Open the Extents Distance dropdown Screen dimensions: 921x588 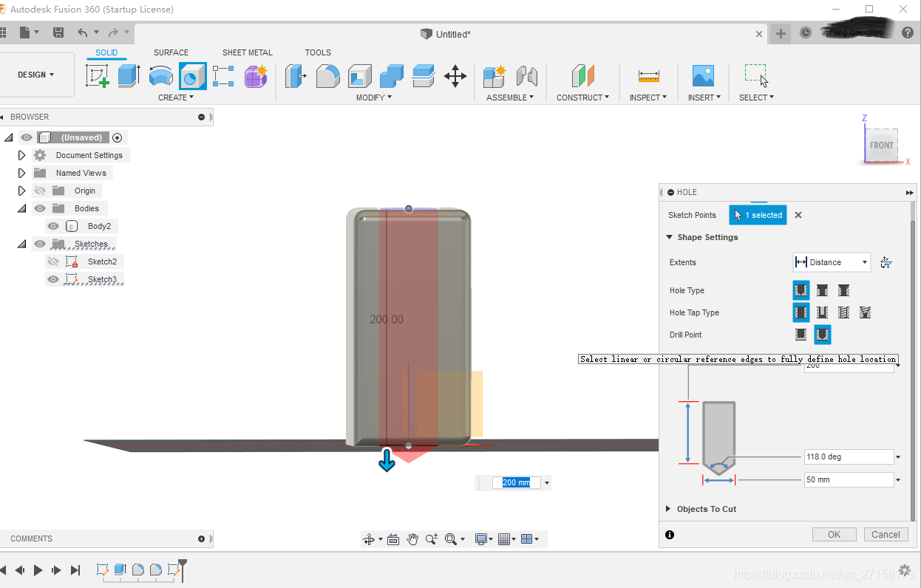click(x=832, y=262)
